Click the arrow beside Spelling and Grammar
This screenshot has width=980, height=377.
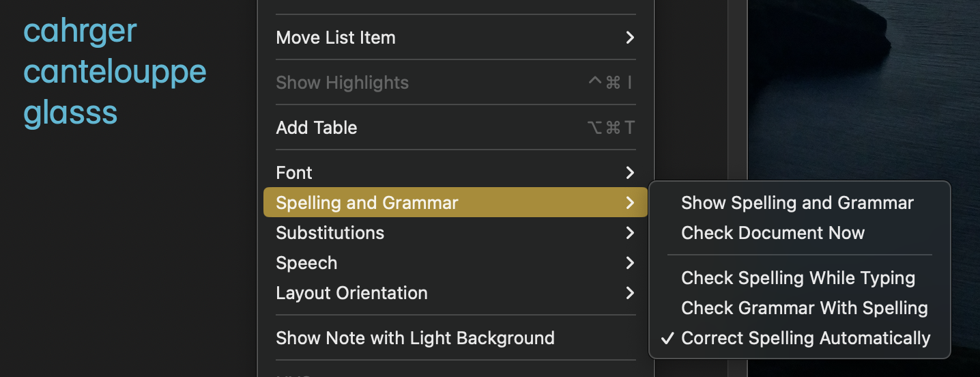(x=630, y=203)
